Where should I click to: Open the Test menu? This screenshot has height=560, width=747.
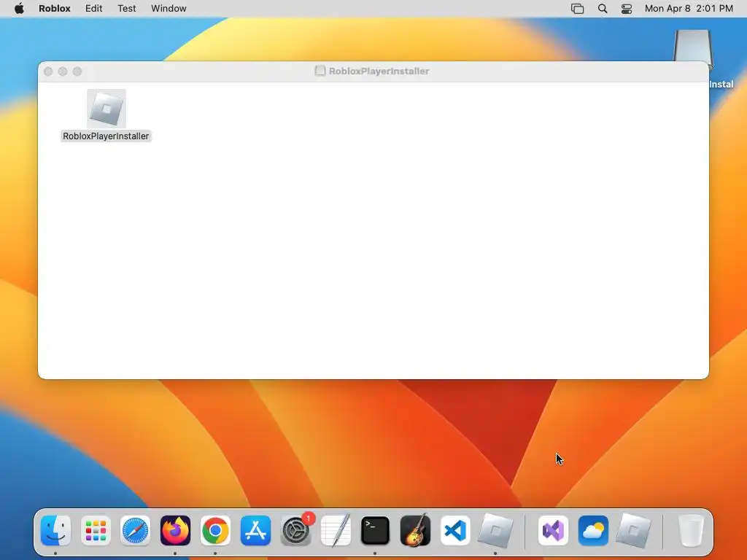pos(127,9)
